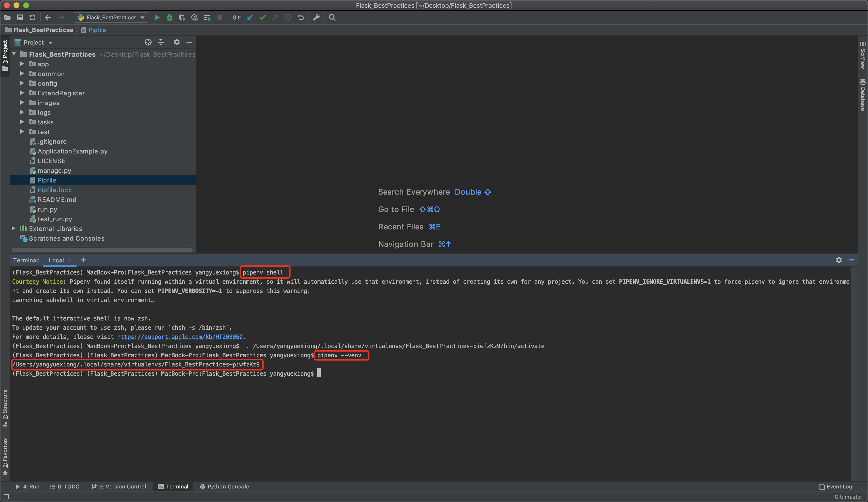Expand the config folder
Image resolution: width=868 pixels, height=502 pixels.
(x=22, y=83)
